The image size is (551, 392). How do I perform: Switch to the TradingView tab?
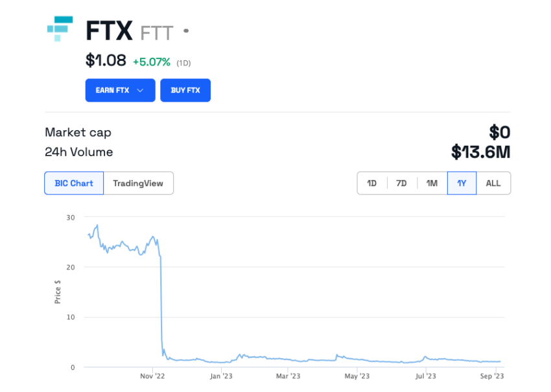[x=138, y=183]
